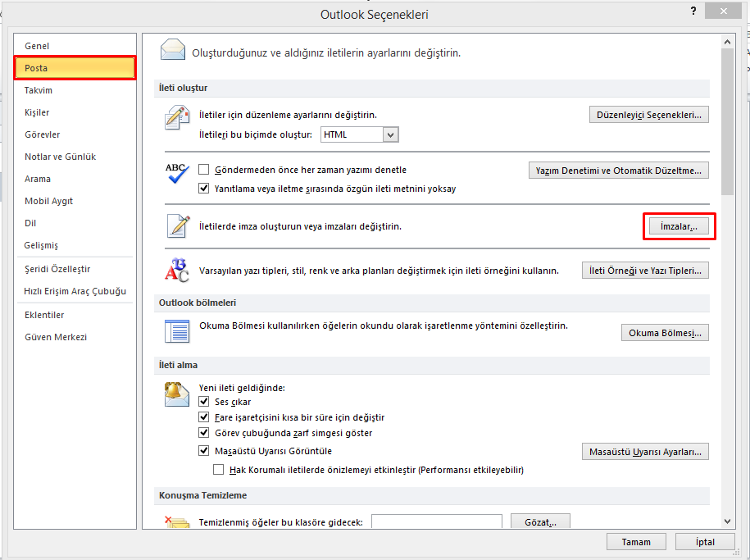Open help with the question mark icon
This screenshot has height=560, width=750.
click(x=693, y=11)
